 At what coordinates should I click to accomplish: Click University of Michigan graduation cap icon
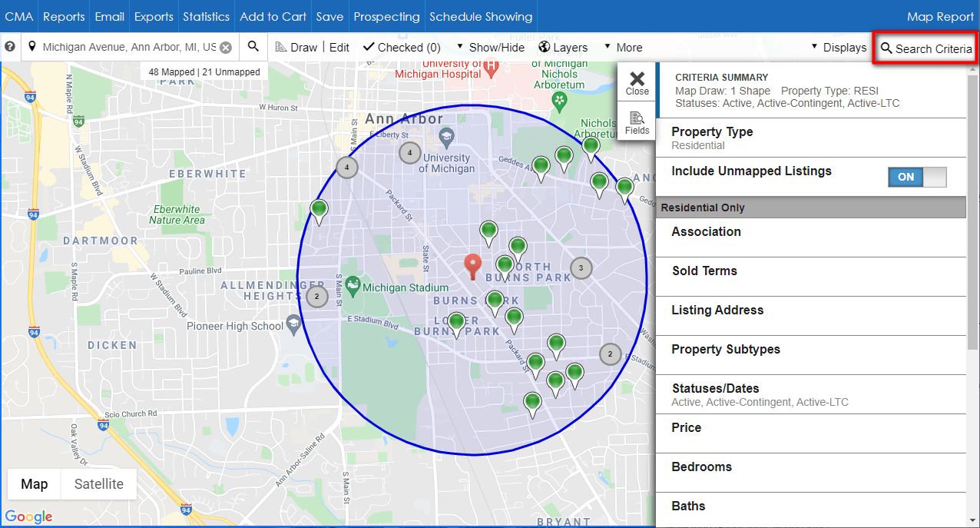tap(446, 137)
